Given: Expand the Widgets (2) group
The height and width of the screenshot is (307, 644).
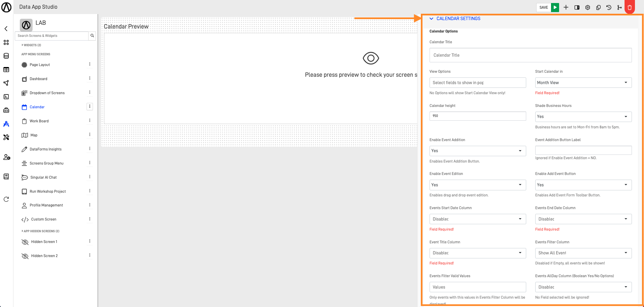Looking at the screenshot, I should point(31,45).
